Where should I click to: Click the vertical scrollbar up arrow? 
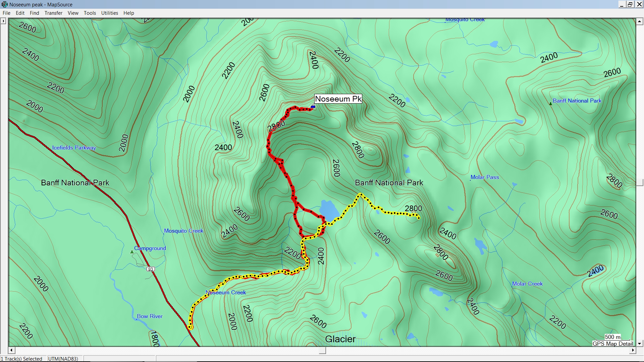pyautogui.click(x=640, y=21)
